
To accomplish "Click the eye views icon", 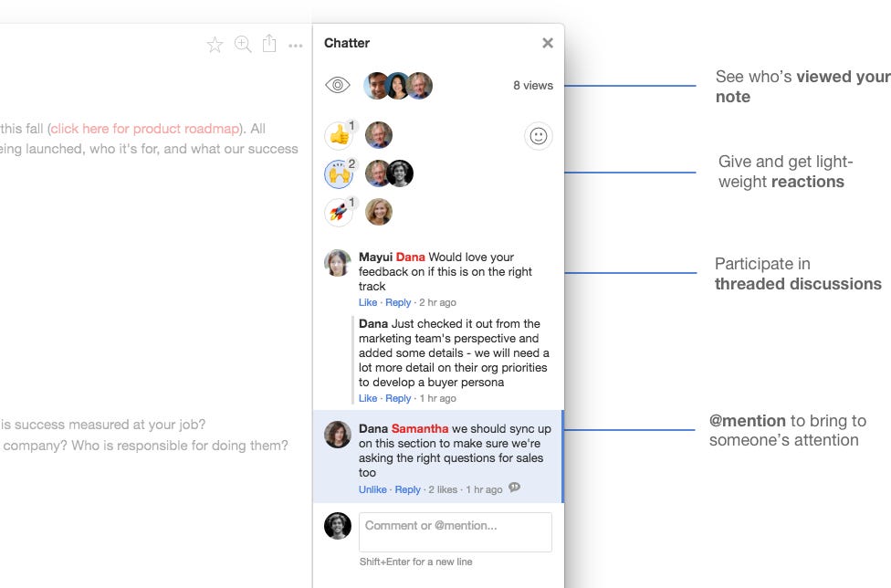I will pyautogui.click(x=338, y=85).
